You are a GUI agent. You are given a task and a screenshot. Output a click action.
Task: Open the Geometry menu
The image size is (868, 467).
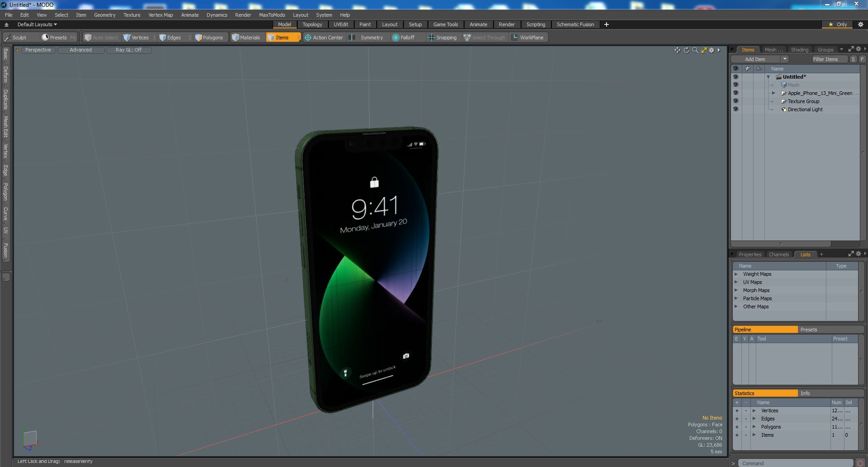[104, 15]
